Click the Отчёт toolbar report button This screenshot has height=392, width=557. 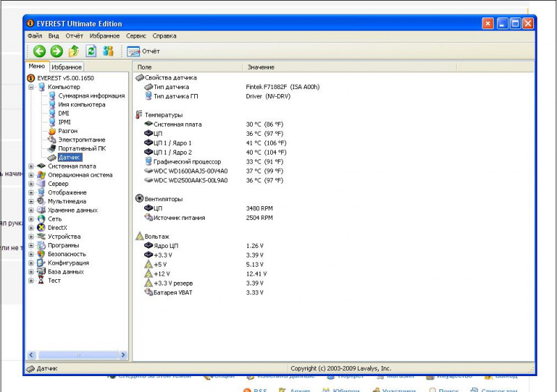coord(143,52)
